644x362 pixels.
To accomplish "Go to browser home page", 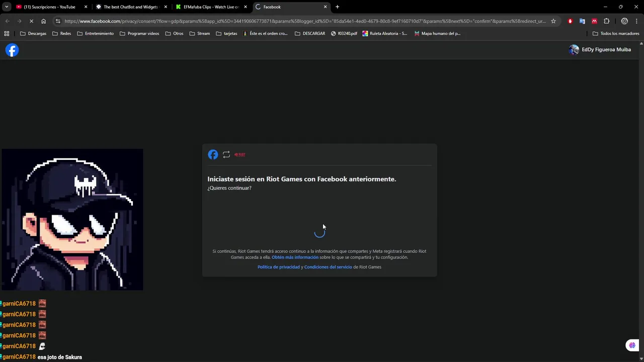I will [44, 21].
